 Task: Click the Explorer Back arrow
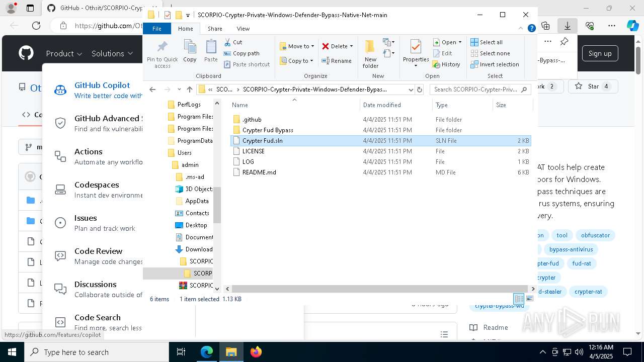coord(152,89)
